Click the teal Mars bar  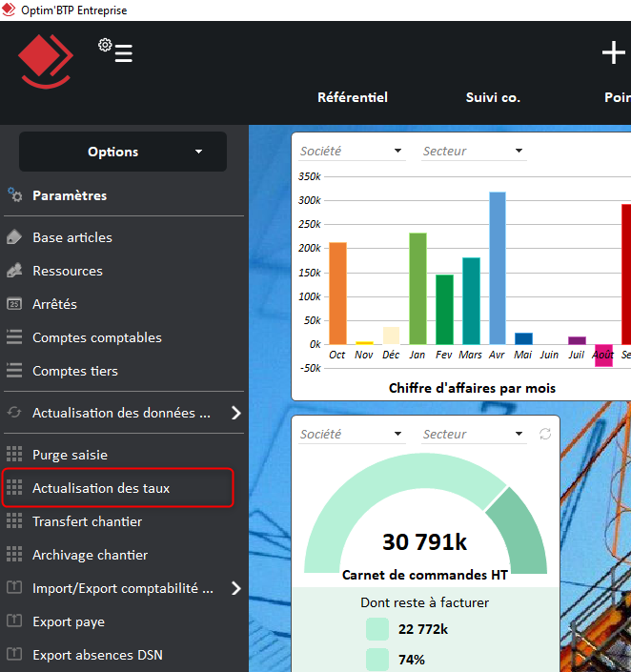click(471, 301)
